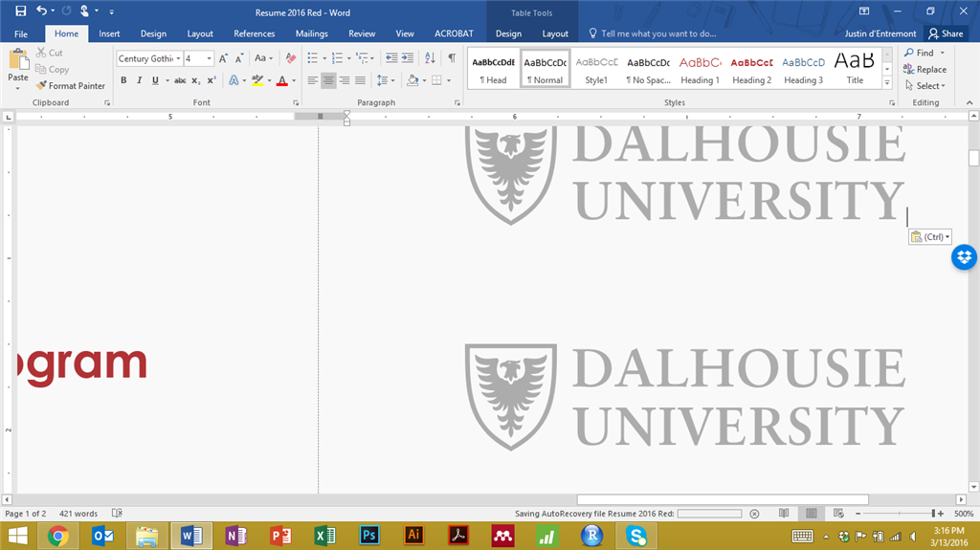Open the File tab
This screenshot has width=980, height=550.
coord(21,33)
